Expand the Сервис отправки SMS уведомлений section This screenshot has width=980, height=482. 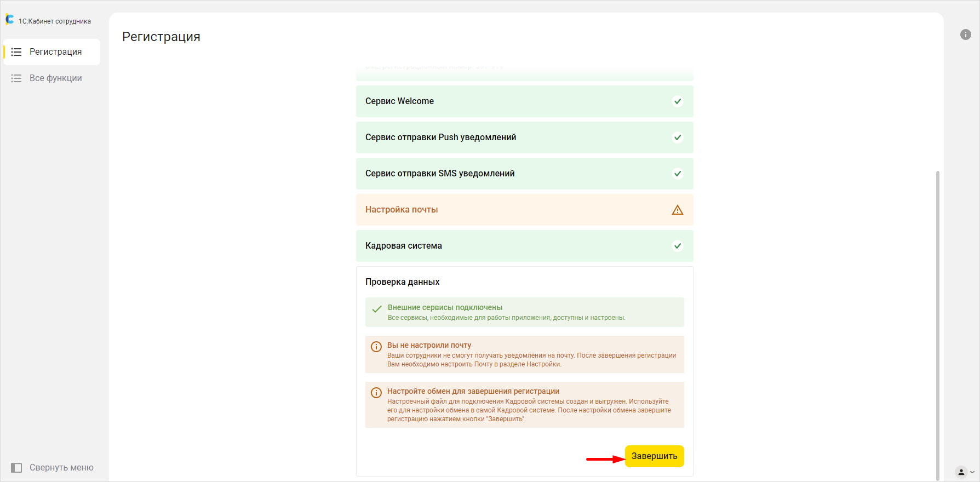tap(525, 174)
